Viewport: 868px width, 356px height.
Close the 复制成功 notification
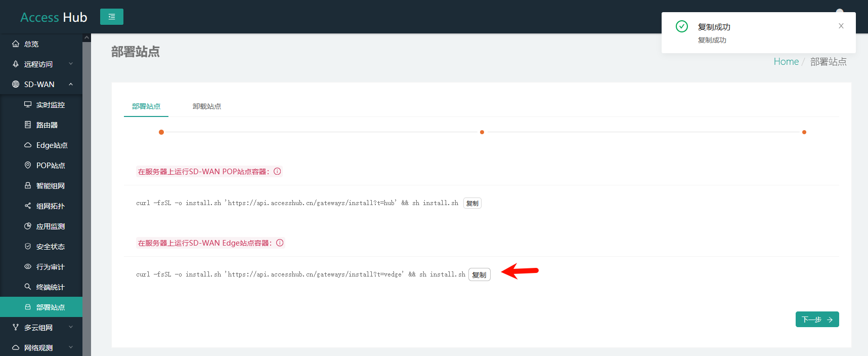point(841,26)
